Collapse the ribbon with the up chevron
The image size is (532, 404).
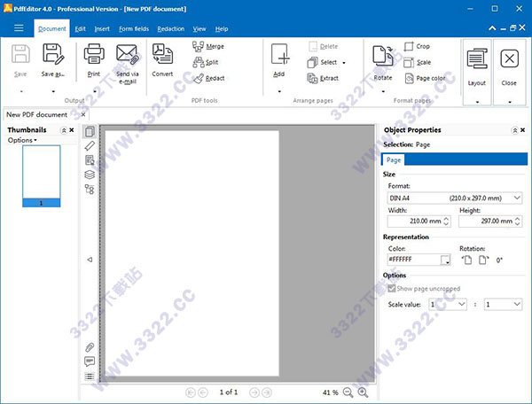coord(492,28)
